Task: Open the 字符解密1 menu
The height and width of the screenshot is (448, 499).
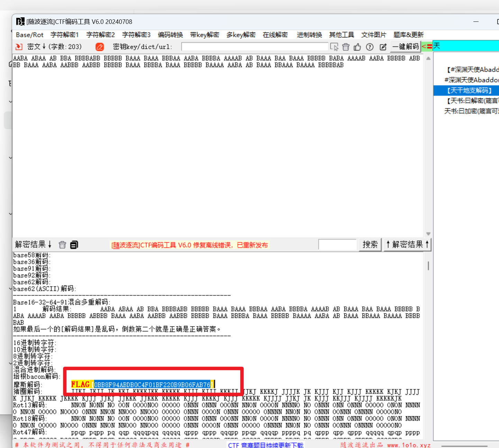Action: tap(65, 35)
